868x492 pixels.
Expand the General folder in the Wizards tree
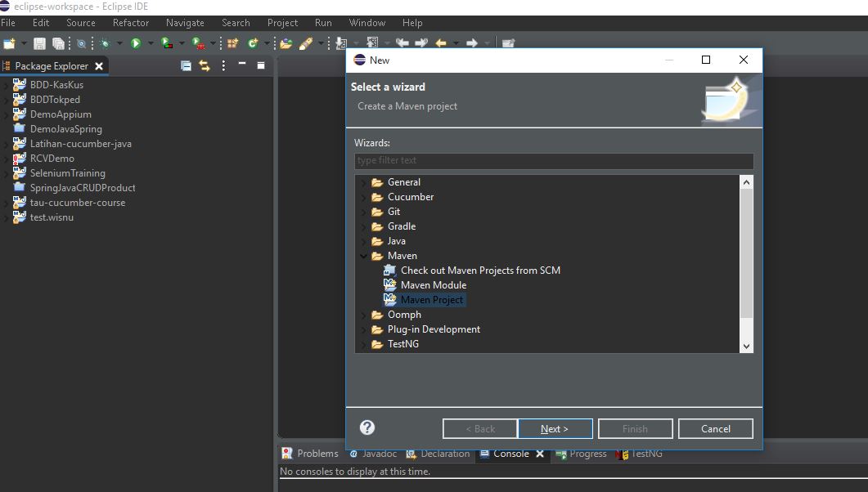pyautogui.click(x=364, y=182)
